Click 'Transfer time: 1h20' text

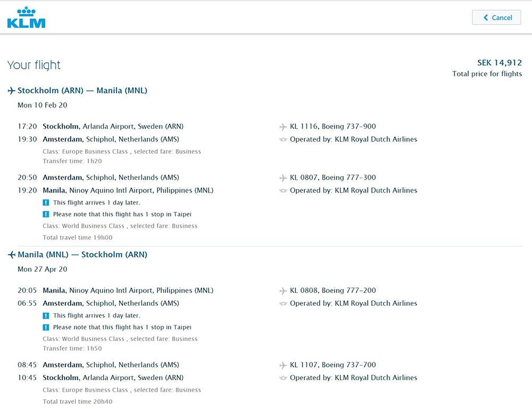[72, 161]
